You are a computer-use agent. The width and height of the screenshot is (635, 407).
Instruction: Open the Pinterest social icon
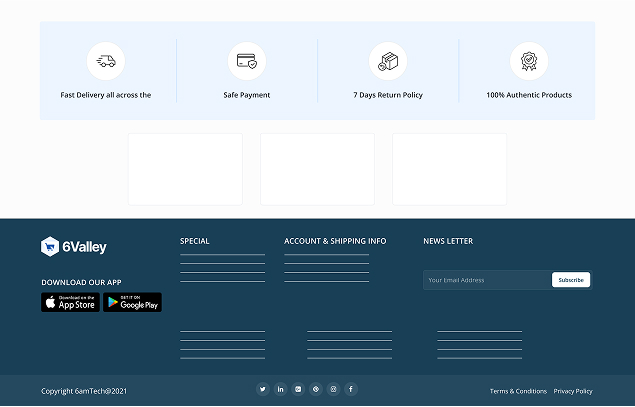pyautogui.click(x=316, y=389)
